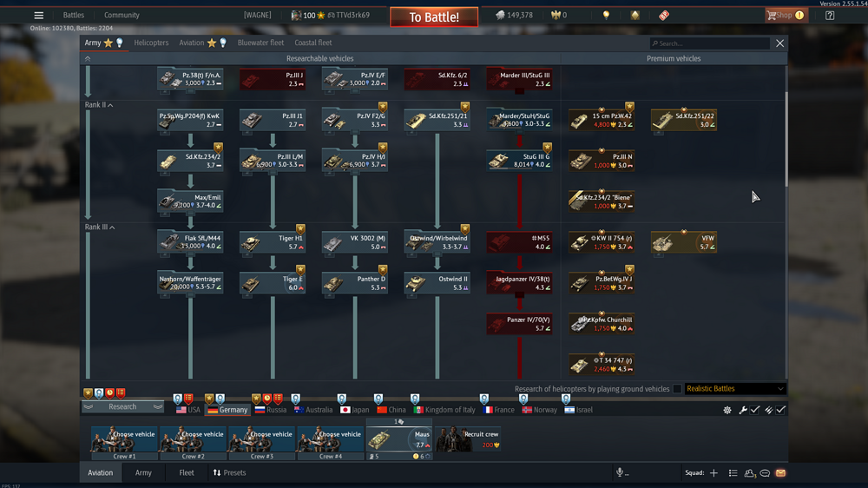The height and width of the screenshot is (488, 868).
Task: Collapse the Rank III section
Action: click(x=100, y=228)
